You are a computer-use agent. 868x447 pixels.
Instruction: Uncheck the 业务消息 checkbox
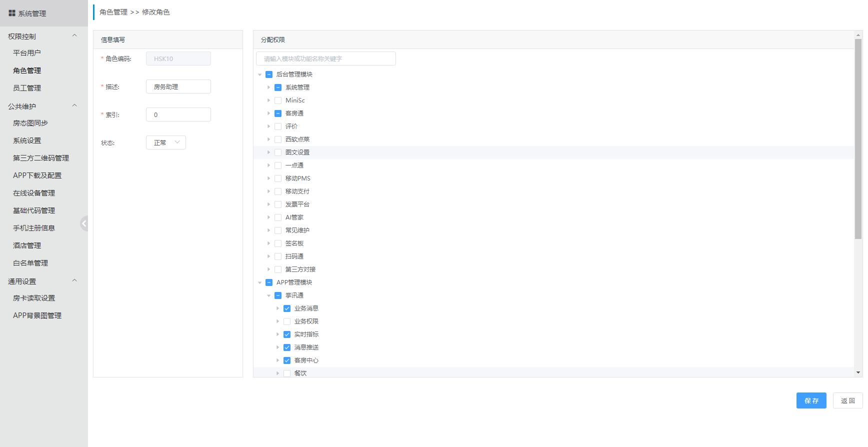(x=287, y=308)
